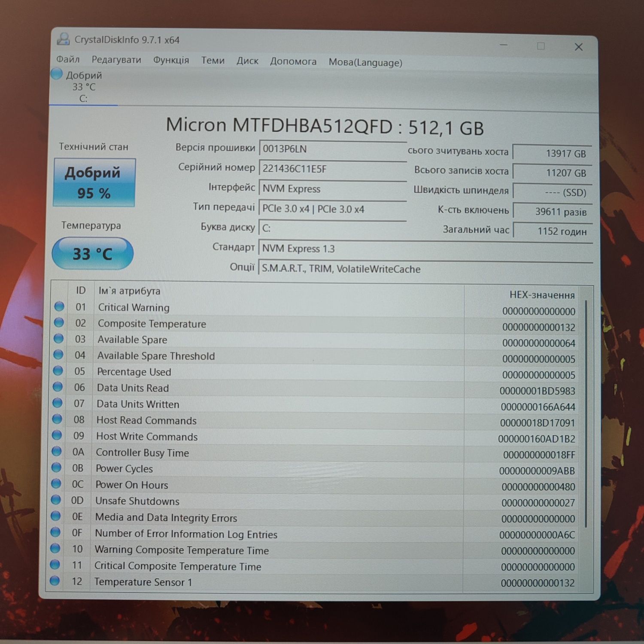This screenshot has height=644, width=644.
Task: Click the disk model title Micron MTFDHBA512QFD
Action: pos(279,125)
